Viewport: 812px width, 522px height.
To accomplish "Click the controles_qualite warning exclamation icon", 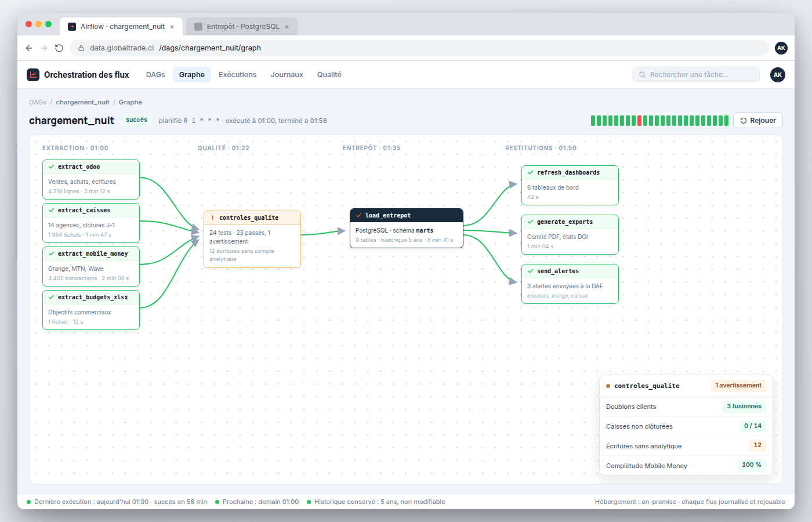I will tap(213, 218).
